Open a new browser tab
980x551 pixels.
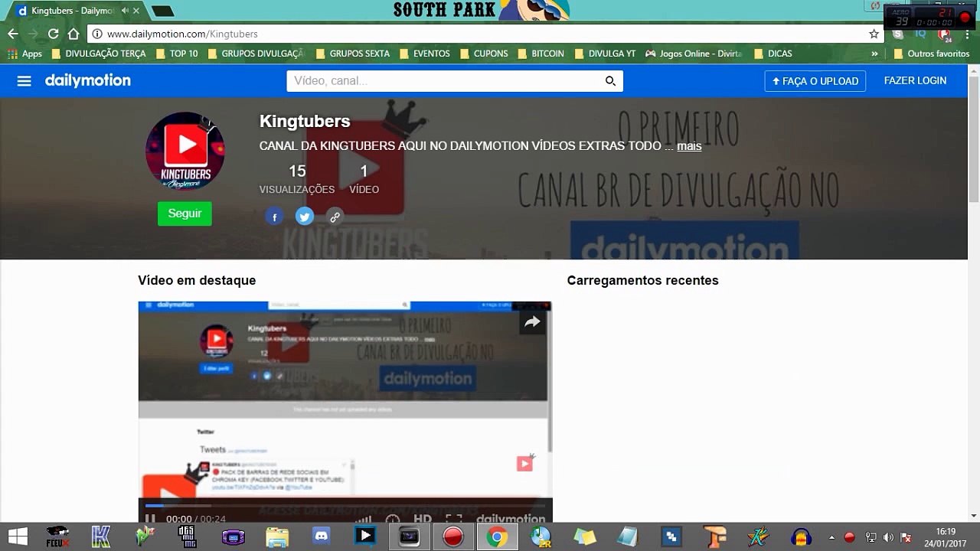(162, 11)
